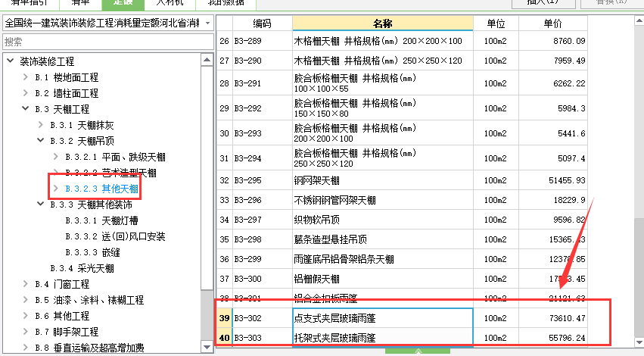Collapse the B.3 天棚工程 node
644x356 pixels.
26,109
